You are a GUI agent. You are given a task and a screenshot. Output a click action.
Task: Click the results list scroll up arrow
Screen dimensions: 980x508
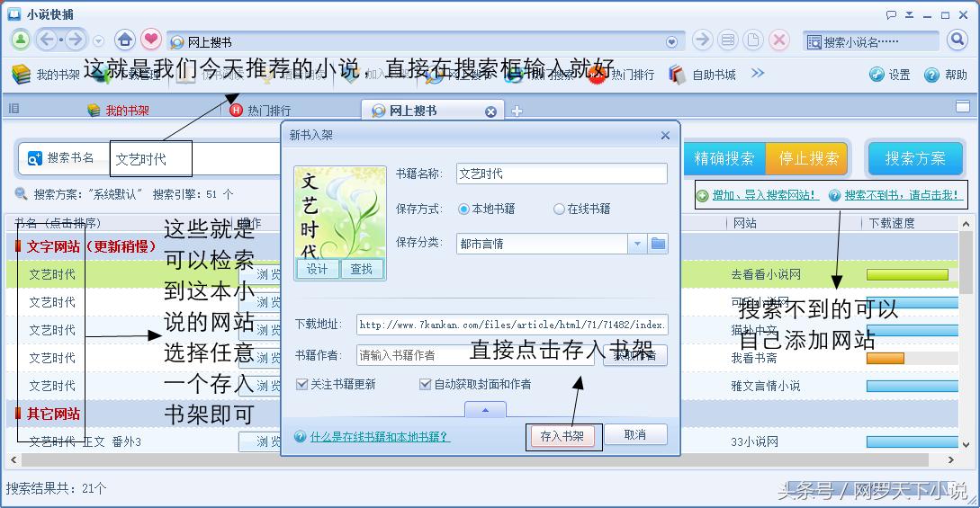coord(966,224)
